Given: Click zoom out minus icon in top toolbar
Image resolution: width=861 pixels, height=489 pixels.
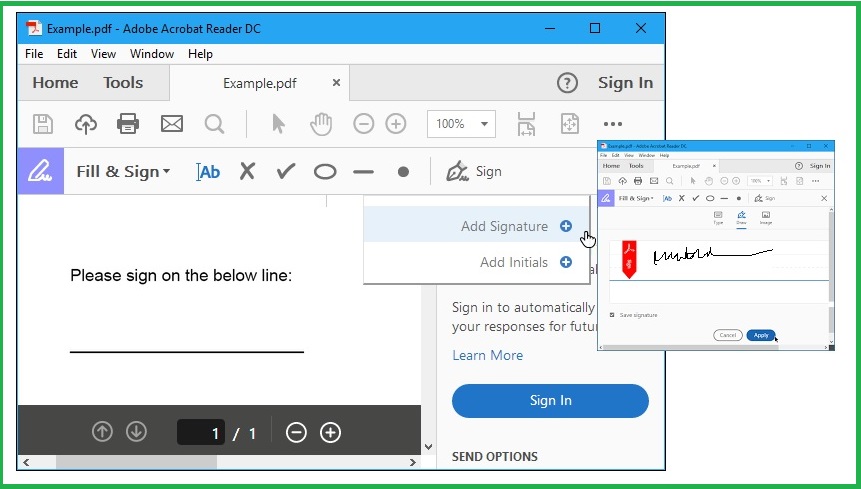Looking at the screenshot, I should point(364,124).
